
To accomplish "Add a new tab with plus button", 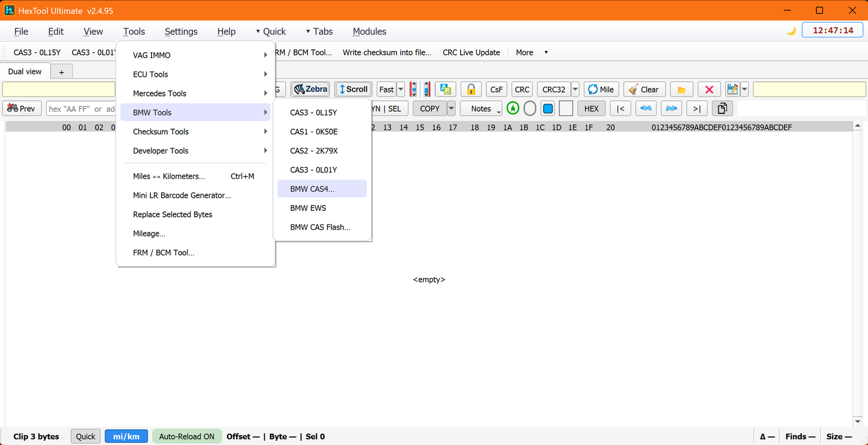I will tap(61, 72).
